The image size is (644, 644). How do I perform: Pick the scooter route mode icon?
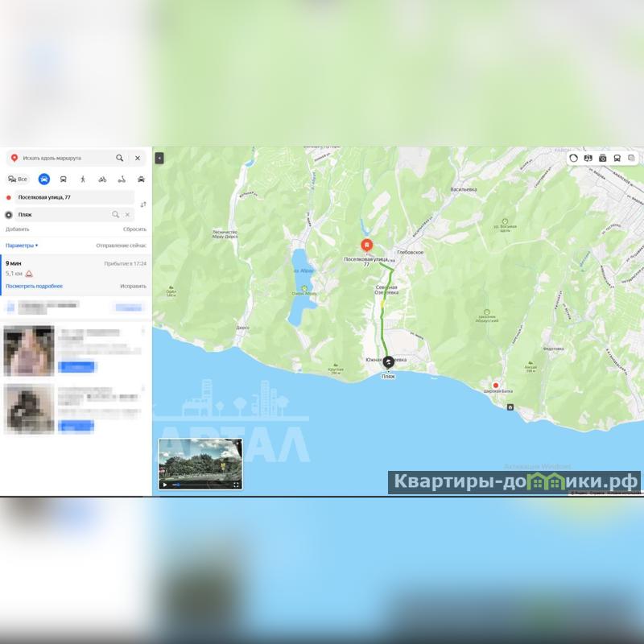[x=122, y=179]
